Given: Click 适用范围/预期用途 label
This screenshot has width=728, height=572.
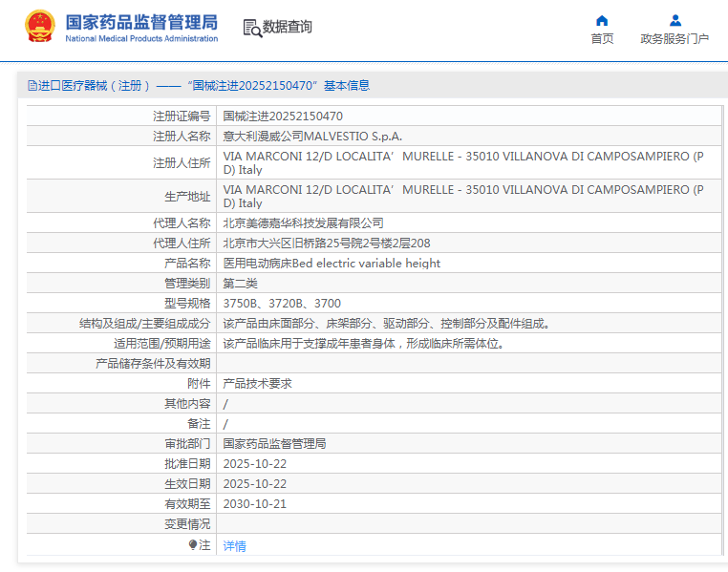Looking at the screenshot, I should [162, 344].
